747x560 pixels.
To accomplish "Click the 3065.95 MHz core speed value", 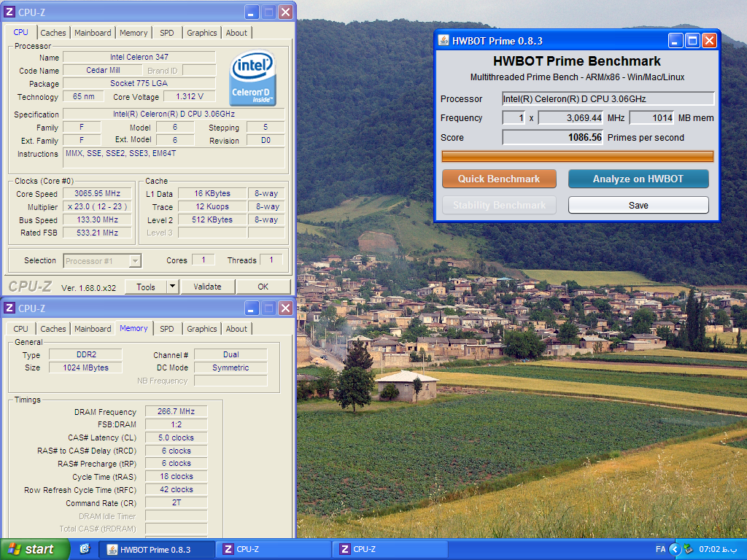I will point(97,193).
